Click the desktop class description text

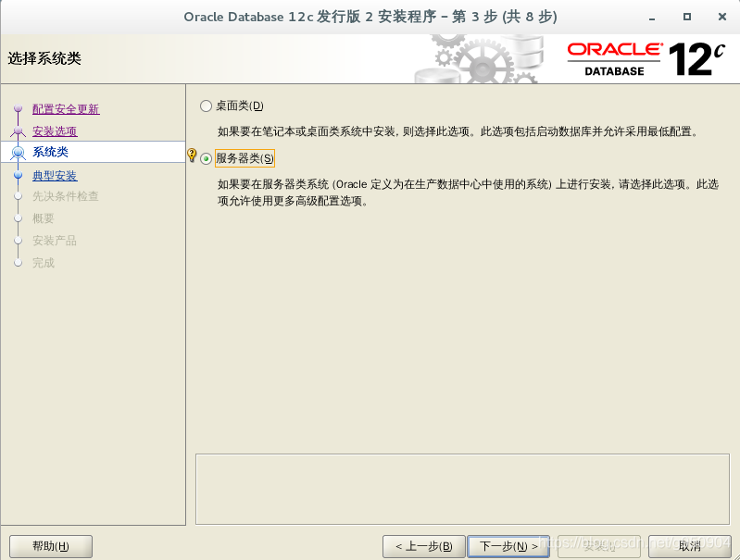[x=458, y=131]
